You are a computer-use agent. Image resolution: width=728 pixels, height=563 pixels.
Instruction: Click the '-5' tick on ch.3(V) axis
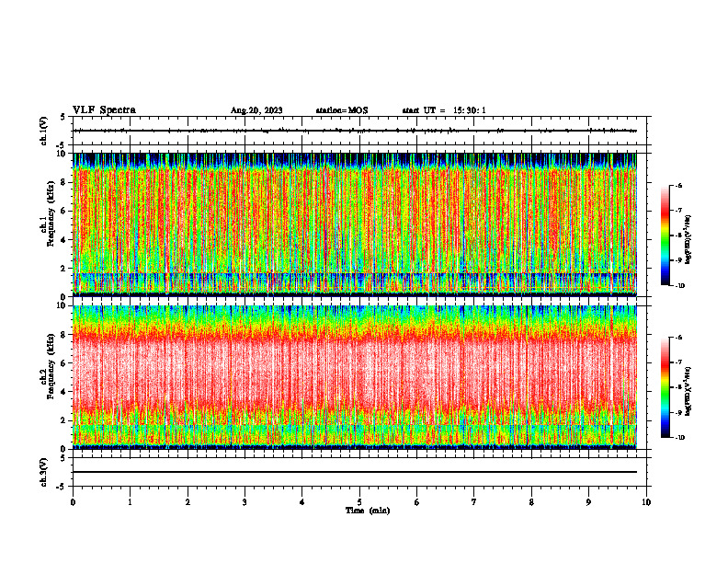(62, 487)
